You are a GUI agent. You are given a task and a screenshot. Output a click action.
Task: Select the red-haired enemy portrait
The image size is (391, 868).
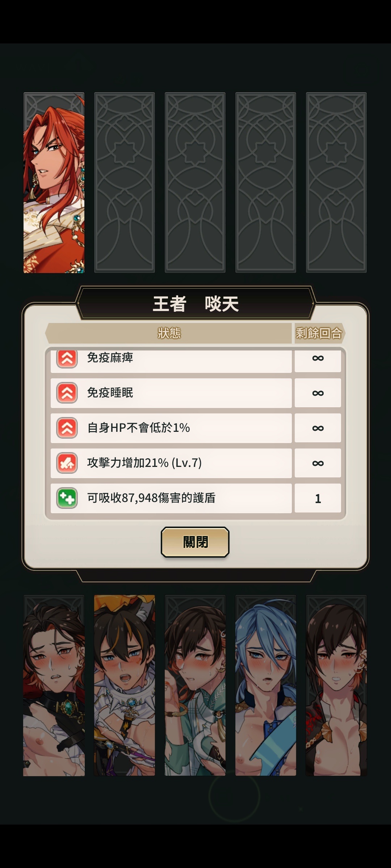click(54, 183)
